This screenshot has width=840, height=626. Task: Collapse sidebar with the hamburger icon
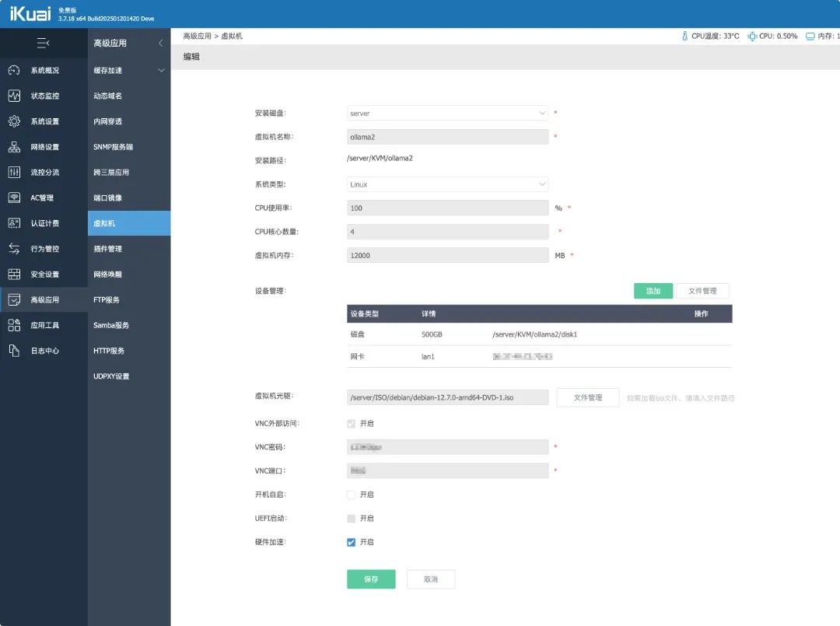tap(44, 43)
